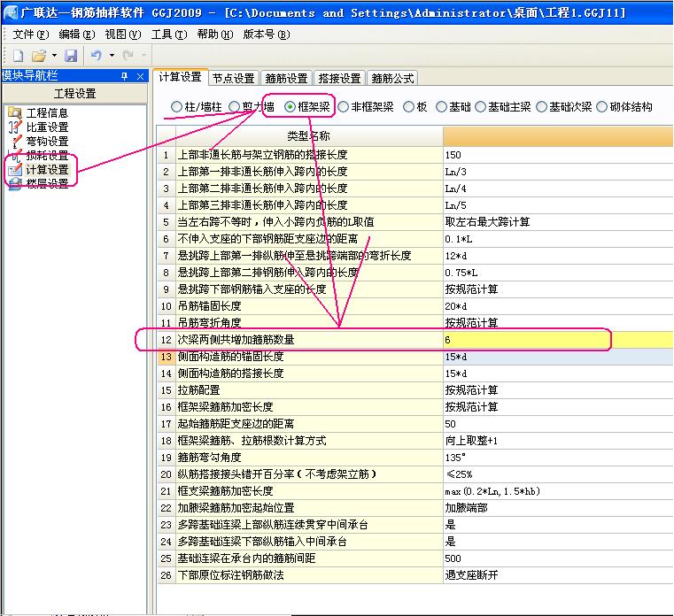The width and height of the screenshot is (674, 616).
Task: Click the 比重设置 icon in navigation
Action: tap(15, 127)
